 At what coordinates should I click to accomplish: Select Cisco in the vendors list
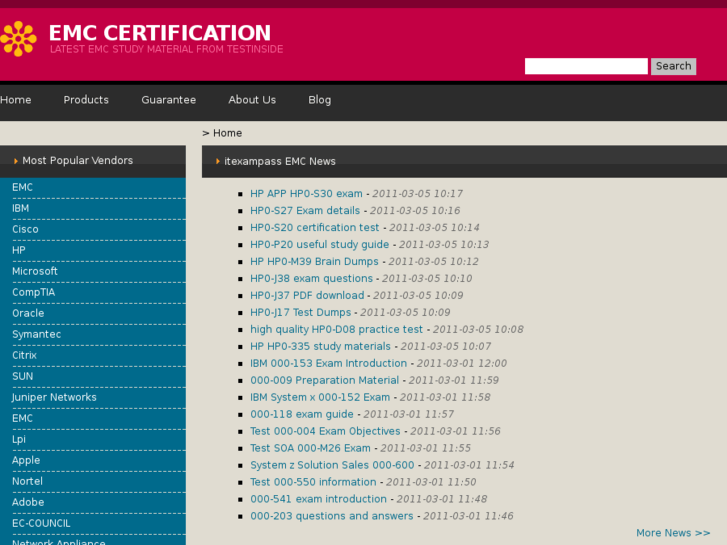click(x=25, y=229)
